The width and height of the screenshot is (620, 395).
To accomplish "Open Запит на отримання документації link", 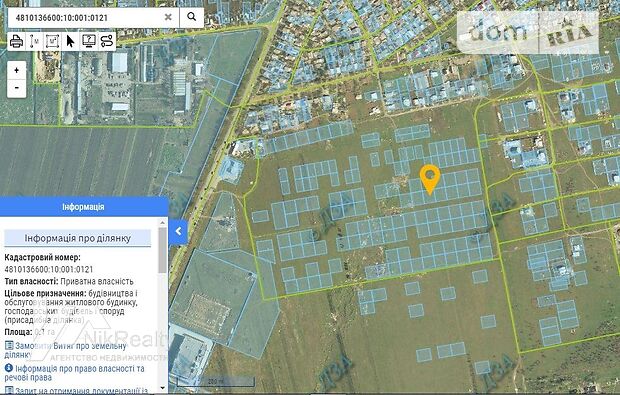I will pos(76,390).
